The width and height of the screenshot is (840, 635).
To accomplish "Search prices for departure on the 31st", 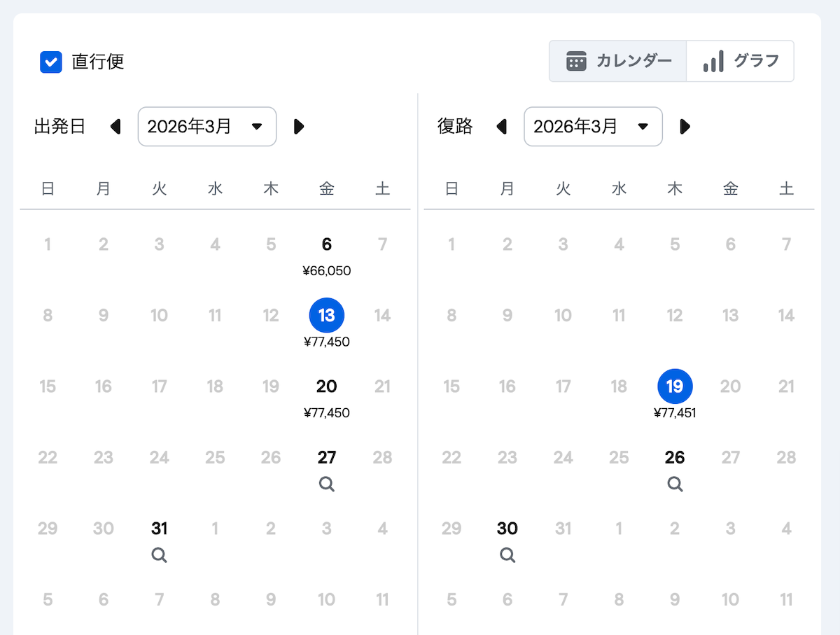I will click(x=160, y=555).
